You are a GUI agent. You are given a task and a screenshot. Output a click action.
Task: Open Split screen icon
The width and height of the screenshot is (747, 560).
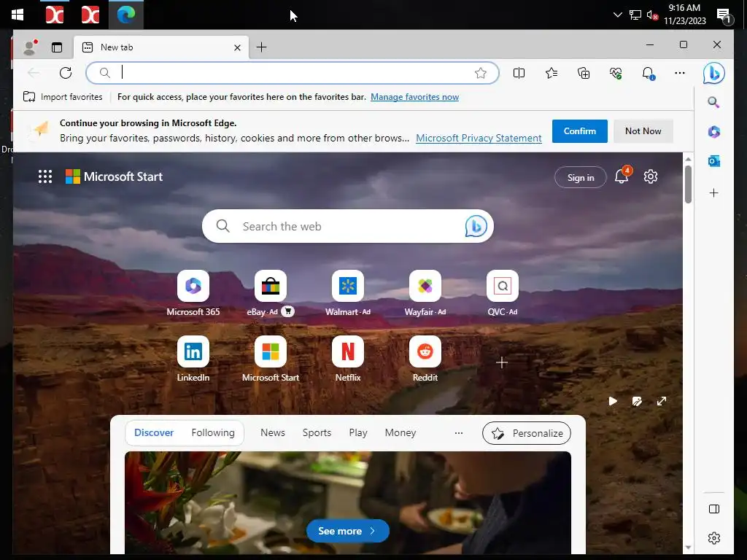(x=519, y=73)
